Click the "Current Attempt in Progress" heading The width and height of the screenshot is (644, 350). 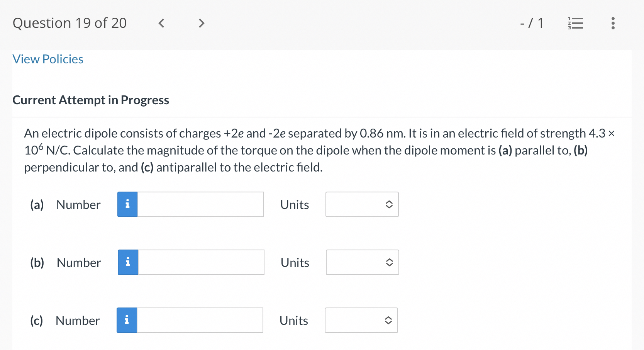(x=91, y=100)
